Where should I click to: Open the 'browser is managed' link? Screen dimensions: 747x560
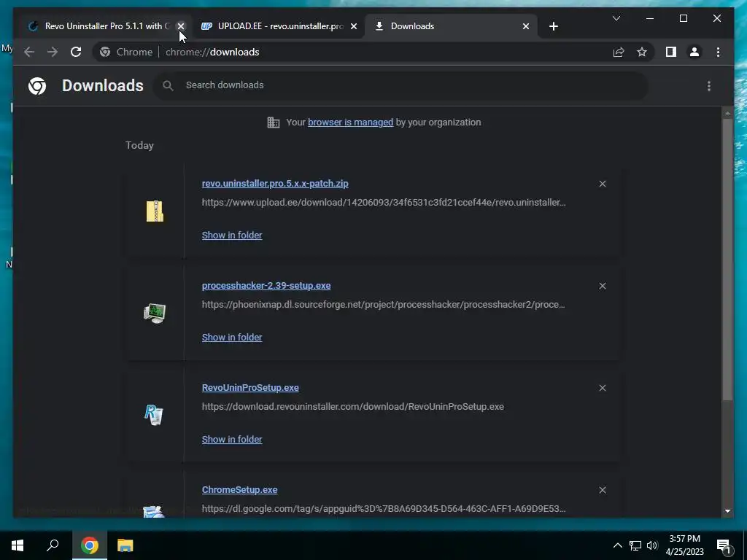point(350,122)
